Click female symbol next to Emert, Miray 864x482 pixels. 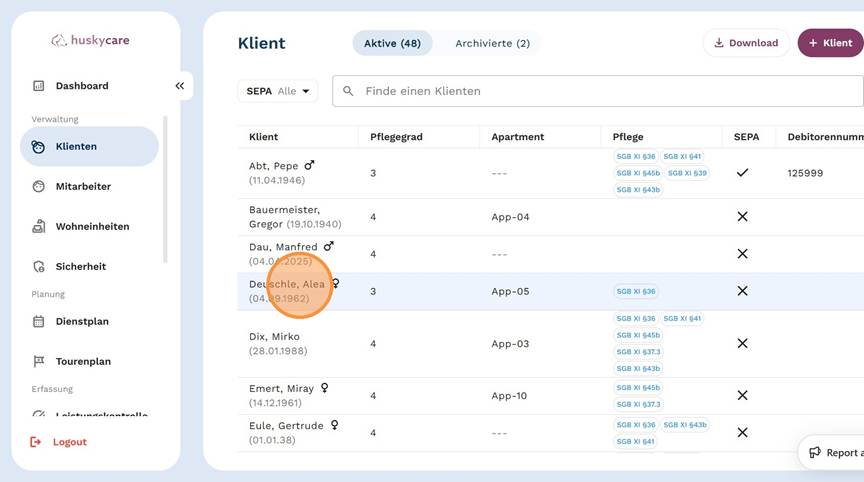click(325, 388)
